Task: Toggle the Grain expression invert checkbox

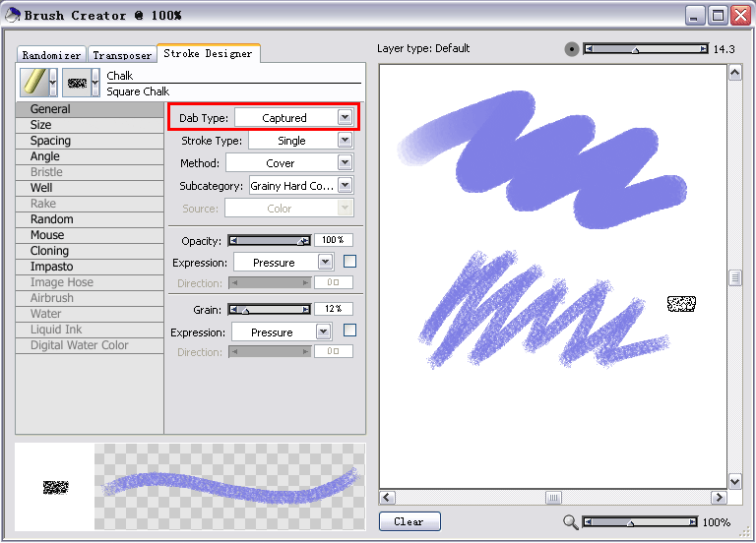Action: (x=349, y=332)
